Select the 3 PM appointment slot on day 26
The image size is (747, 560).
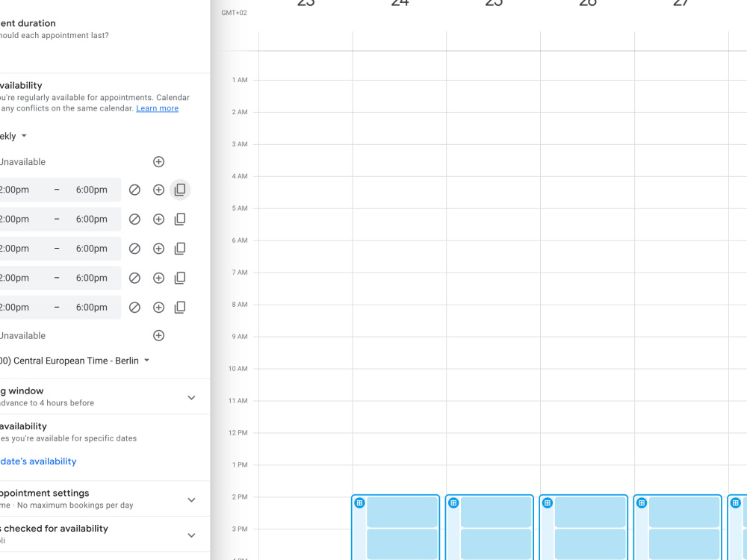click(x=590, y=544)
